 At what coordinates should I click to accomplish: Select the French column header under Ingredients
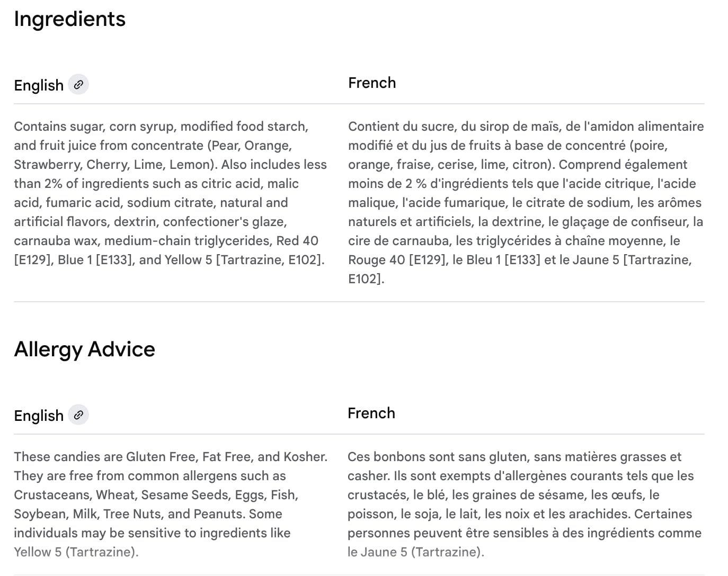click(x=372, y=83)
